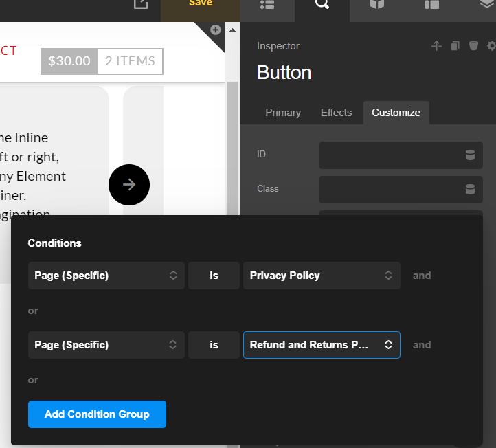This screenshot has width=496, height=448.
Task: Click the dynamic content icon in ID field
Action: [470, 155]
